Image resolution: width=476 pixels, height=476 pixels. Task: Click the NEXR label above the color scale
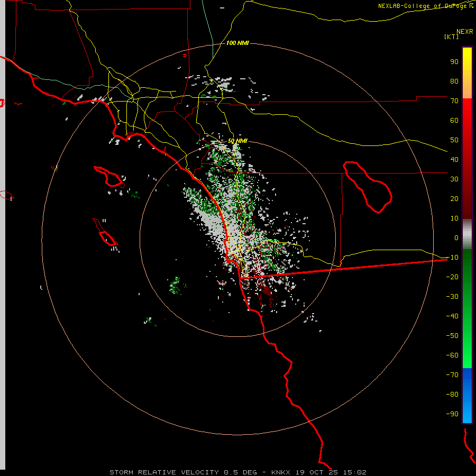point(465,32)
